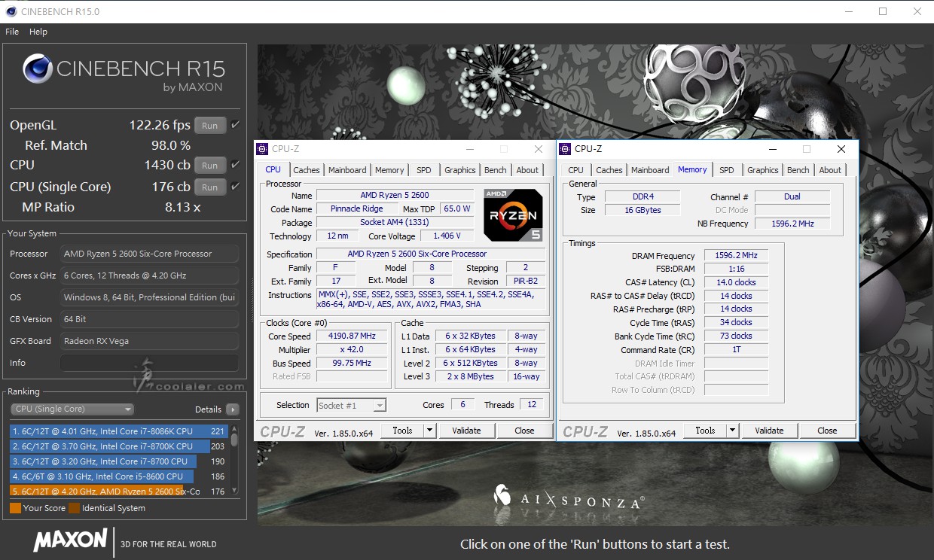This screenshot has width=934, height=560.
Task: Open the CPU (Single Core) ranking dropdown
Action: (72, 409)
